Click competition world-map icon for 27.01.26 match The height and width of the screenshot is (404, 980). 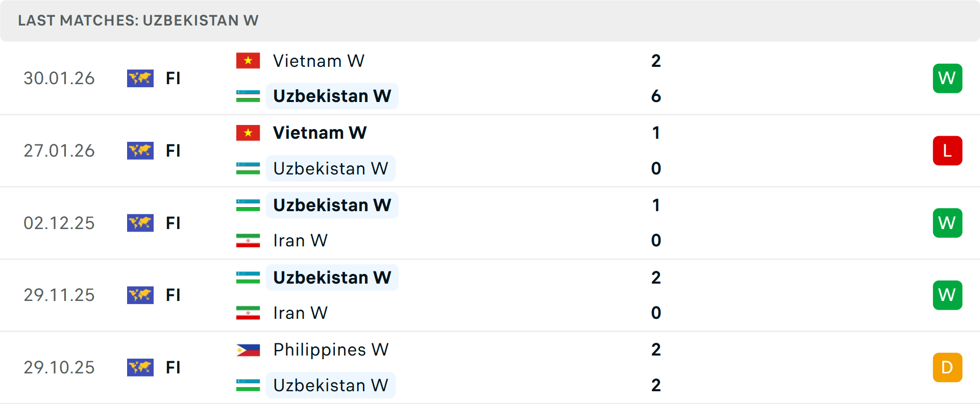tap(140, 150)
